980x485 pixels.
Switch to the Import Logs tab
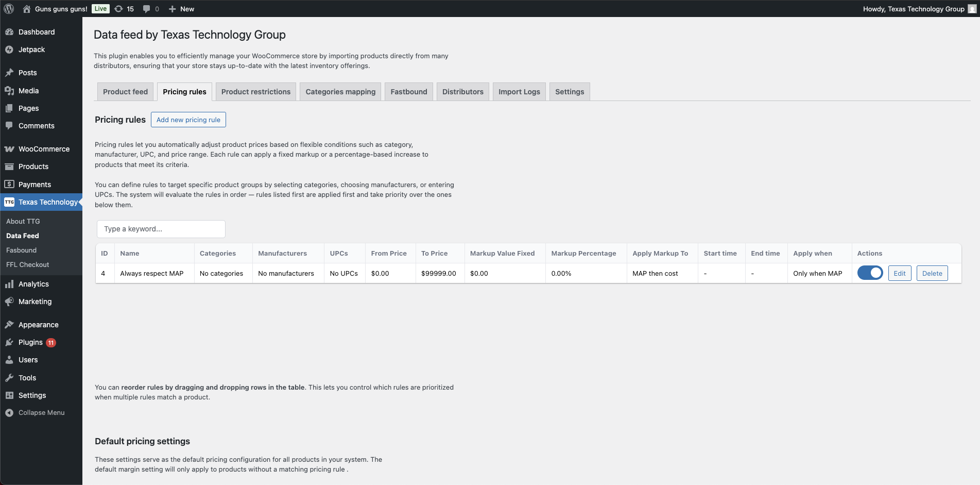click(x=519, y=92)
